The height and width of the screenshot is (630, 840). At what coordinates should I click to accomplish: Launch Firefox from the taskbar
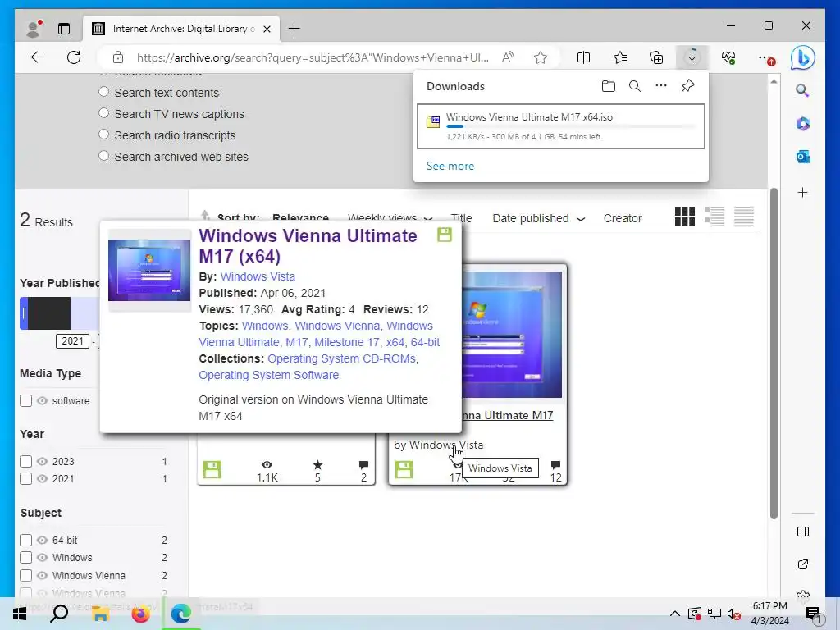[141, 613]
